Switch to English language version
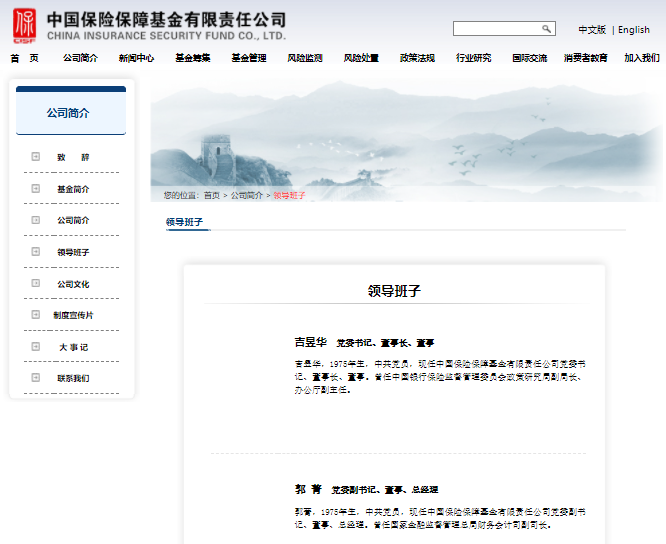Screen dimensions: 666x544 634,30
